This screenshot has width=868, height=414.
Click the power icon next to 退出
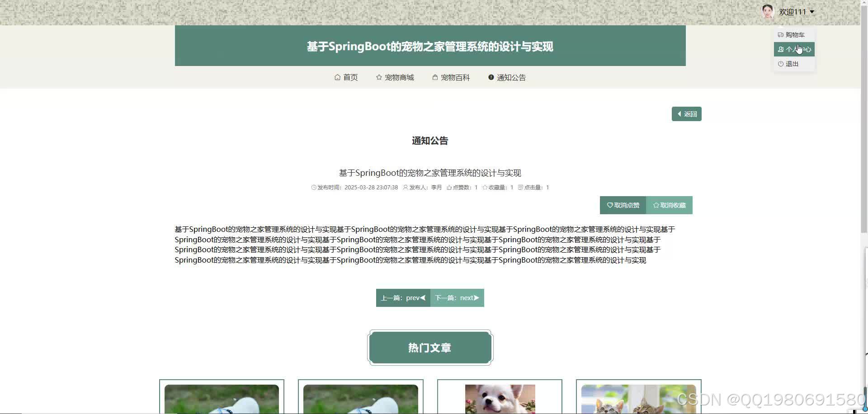click(x=780, y=64)
